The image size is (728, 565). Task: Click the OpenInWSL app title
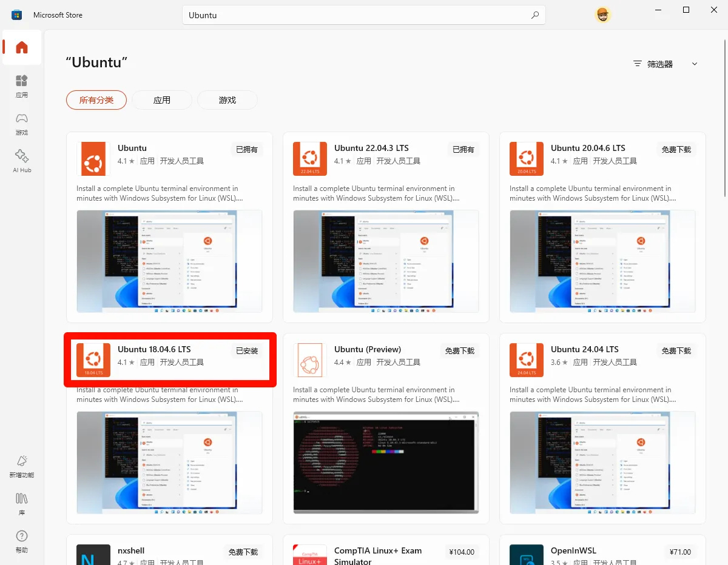[x=573, y=550]
